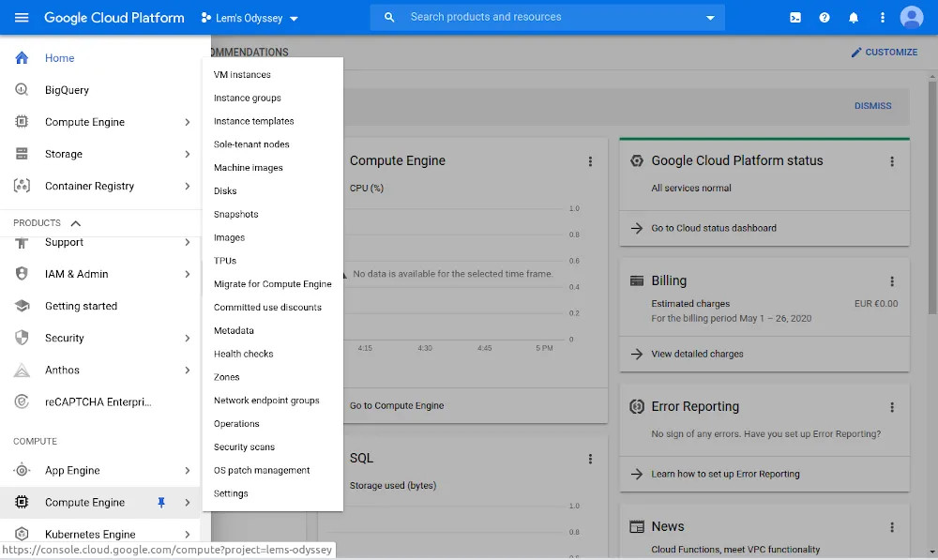Click the DISMISS button
This screenshot has height=560, width=938.
872,106
